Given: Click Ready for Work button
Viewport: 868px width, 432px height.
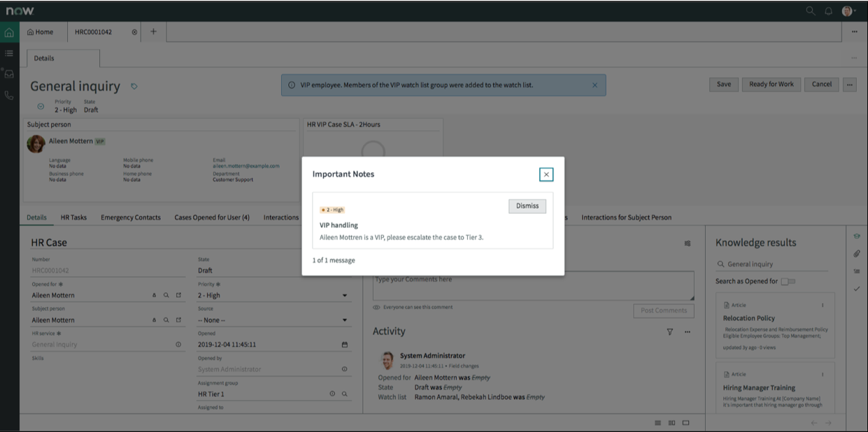Looking at the screenshot, I should [771, 85].
